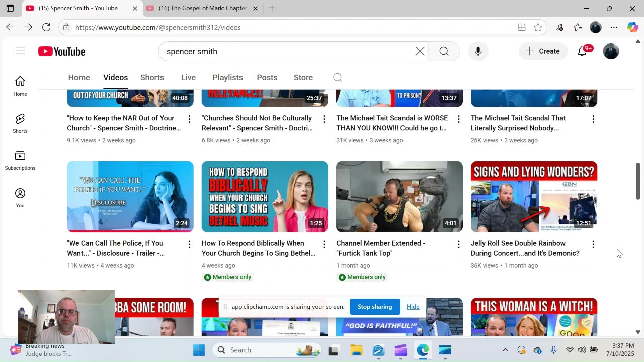Image resolution: width=644 pixels, height=362 pixels.
Task: Open Shorts in the left sidebar
Action: click(x=20, y=123)
